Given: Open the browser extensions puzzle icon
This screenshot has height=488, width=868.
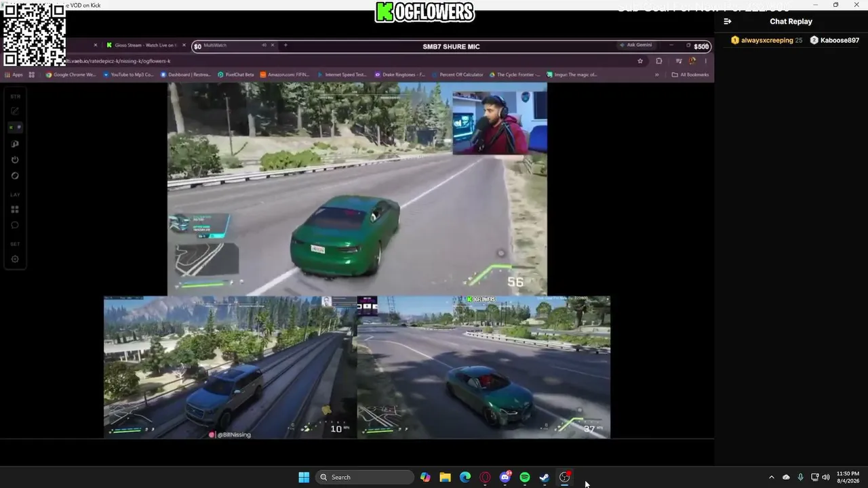Looking at the screenshot, I should [x=658, y=61].
